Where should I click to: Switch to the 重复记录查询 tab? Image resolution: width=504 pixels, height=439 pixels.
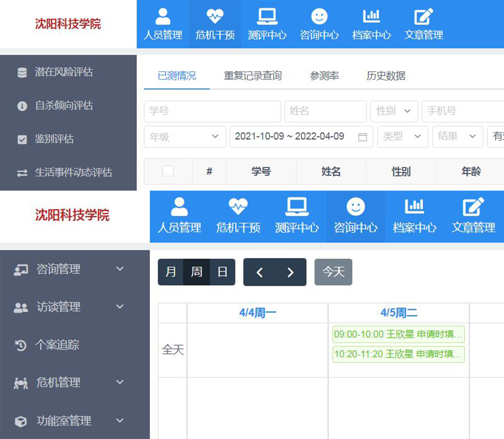click(252, 76)
